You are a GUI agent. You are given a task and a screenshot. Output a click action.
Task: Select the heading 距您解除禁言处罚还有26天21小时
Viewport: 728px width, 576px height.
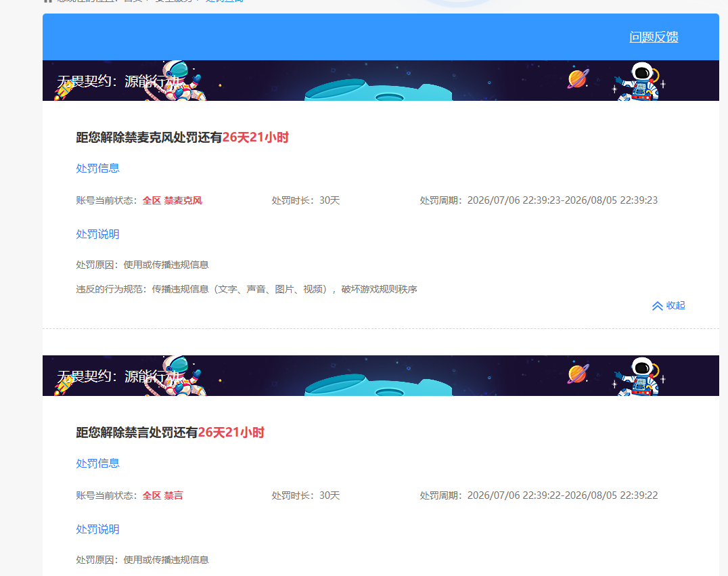[170, 433]
